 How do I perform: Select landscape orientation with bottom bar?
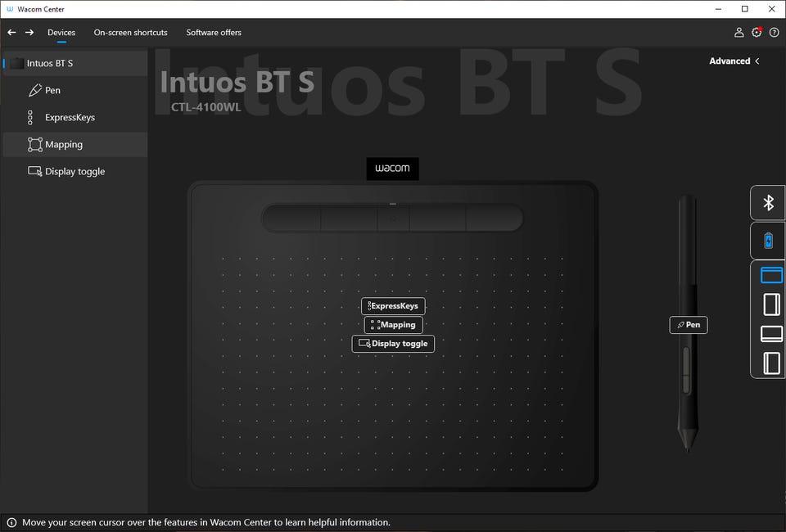click(771, 334)
